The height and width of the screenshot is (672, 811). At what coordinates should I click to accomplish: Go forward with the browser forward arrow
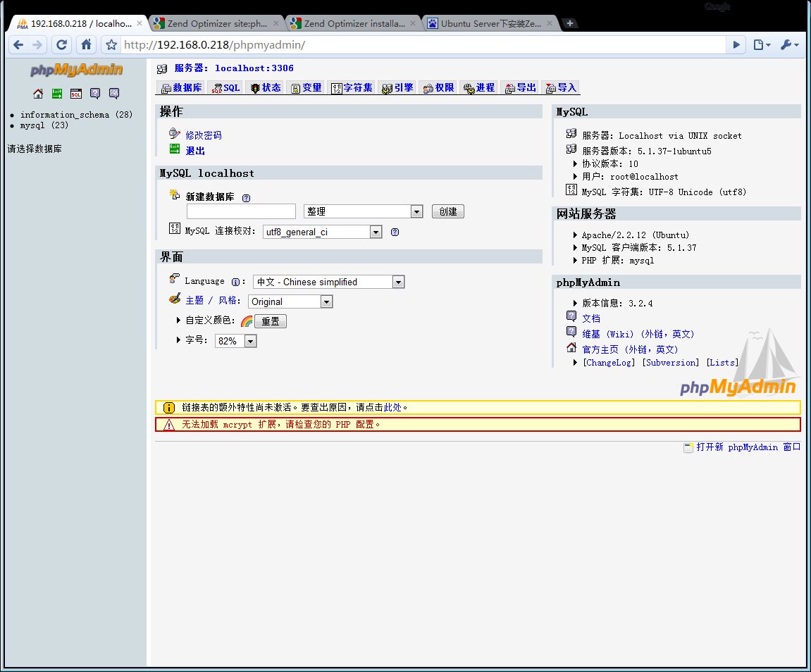pos(37,45)
